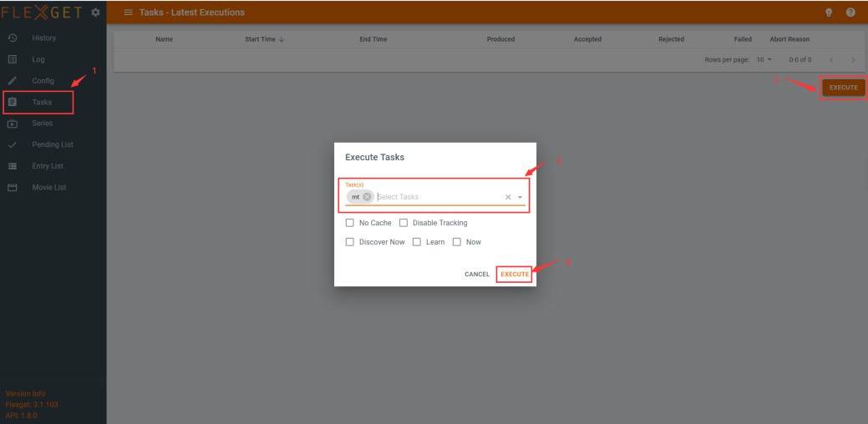Click the History clock icon in sidebar
The image size is (868, 424).
(x=13, y=38)
